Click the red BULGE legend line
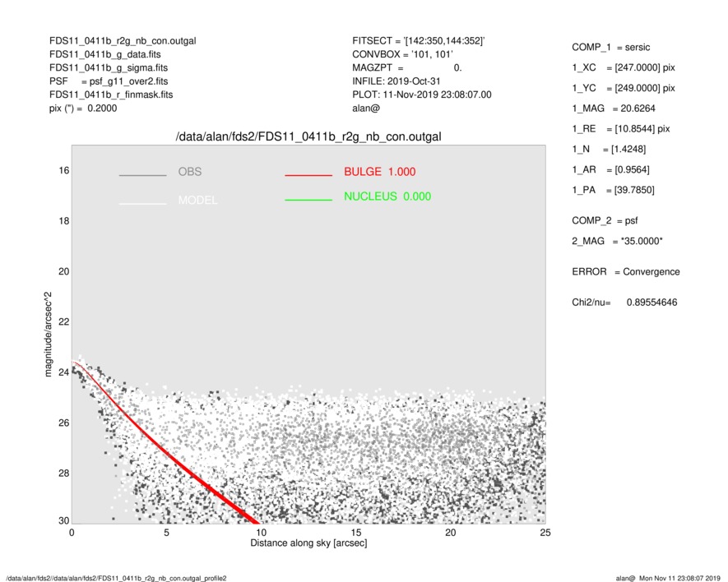The image size is (728, 582). click(308, 175)
